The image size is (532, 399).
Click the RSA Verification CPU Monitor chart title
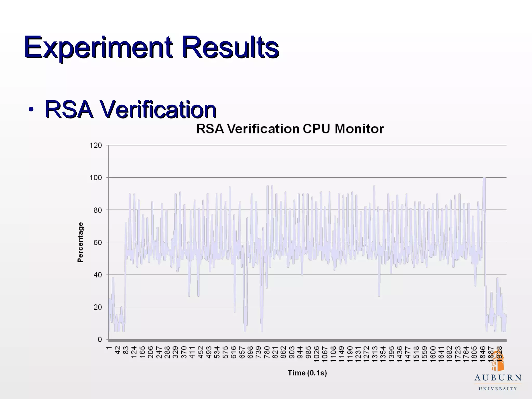click(x=290, y=129)
